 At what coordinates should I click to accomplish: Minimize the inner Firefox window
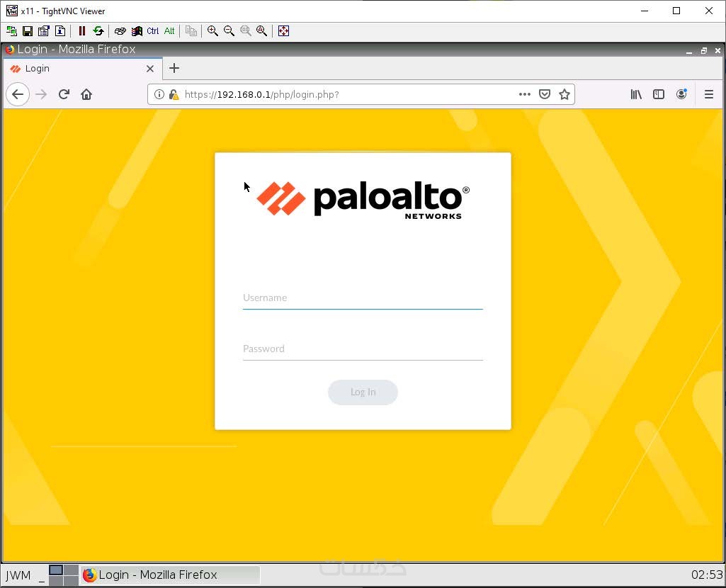(689, 51)
